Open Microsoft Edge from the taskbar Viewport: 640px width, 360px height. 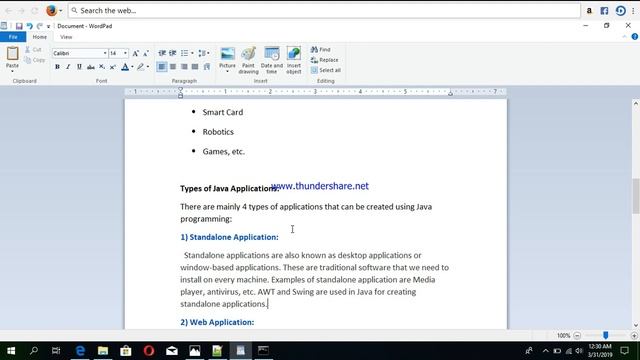click(x=80, y=351)
